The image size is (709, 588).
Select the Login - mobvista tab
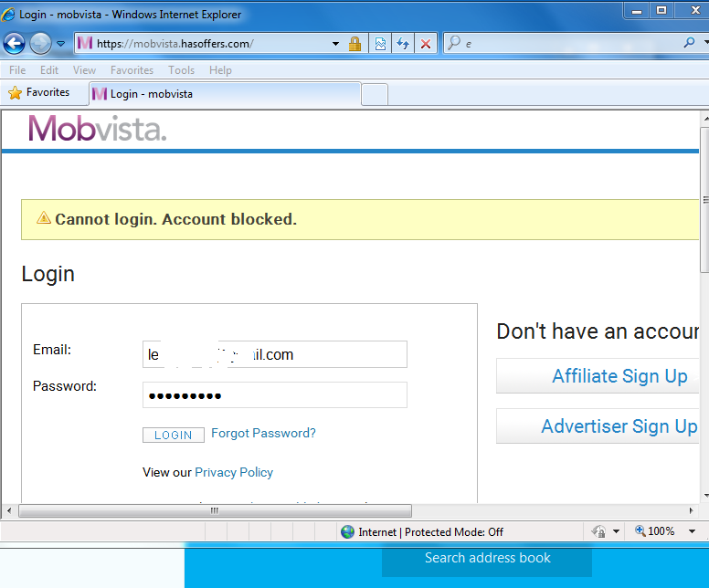[225, 94]
